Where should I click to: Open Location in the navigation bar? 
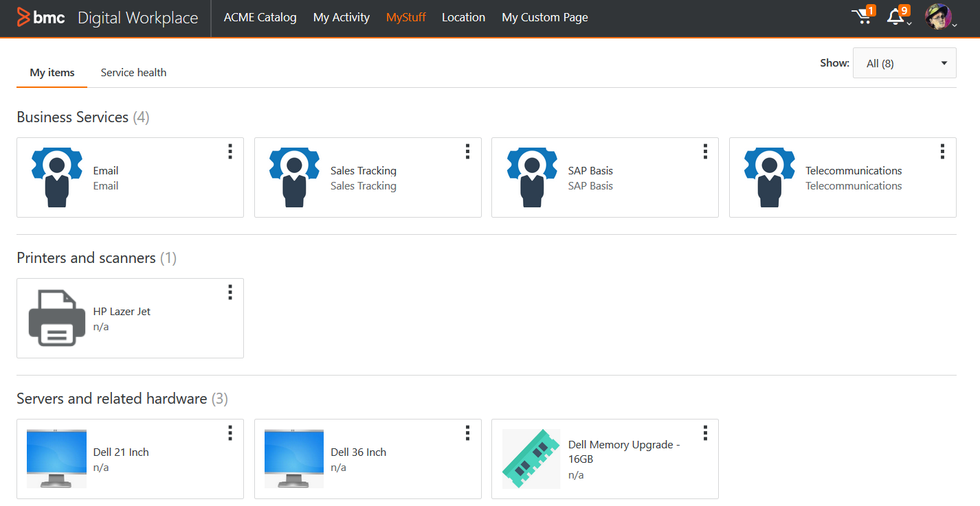464,18
